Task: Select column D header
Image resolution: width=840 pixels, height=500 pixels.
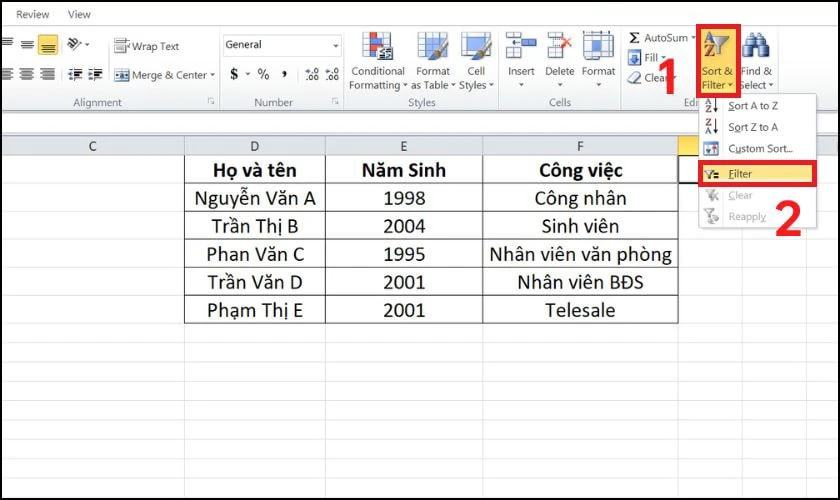Action: (254, 146)
